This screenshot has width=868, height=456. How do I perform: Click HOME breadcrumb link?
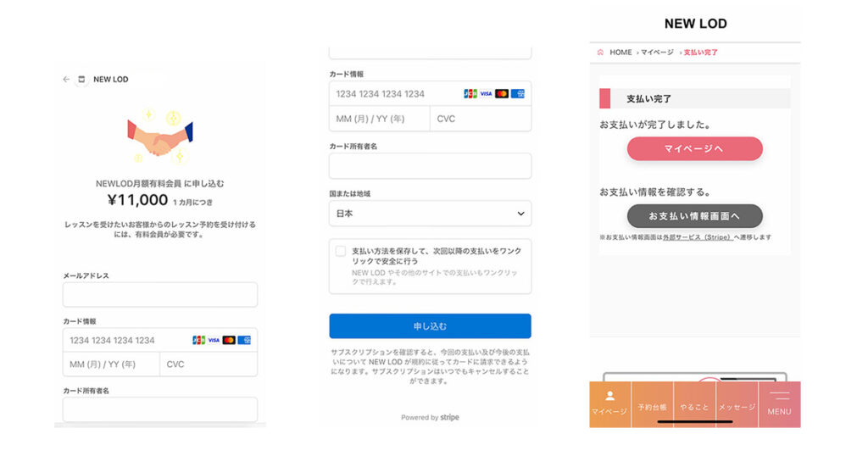[620, 52]
